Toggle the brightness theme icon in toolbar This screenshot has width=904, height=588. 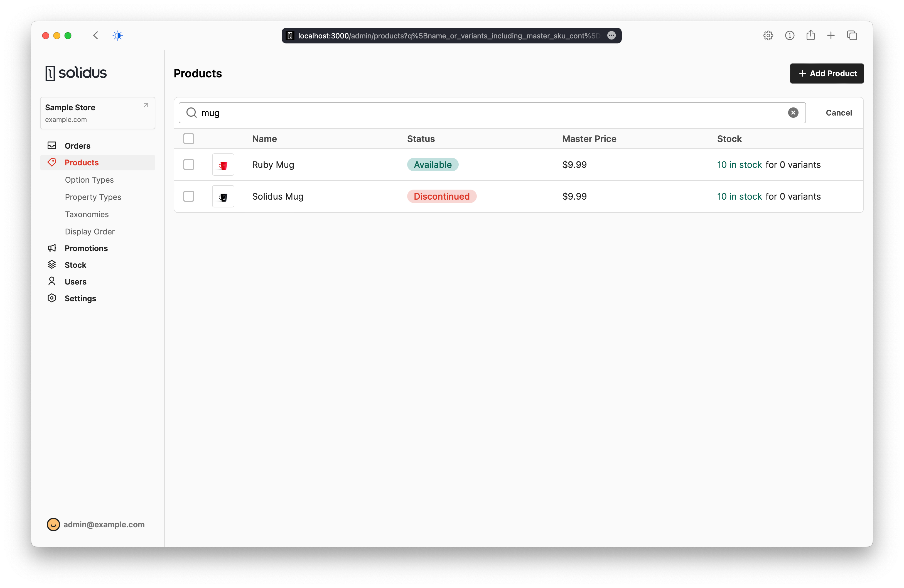point(118,36)
